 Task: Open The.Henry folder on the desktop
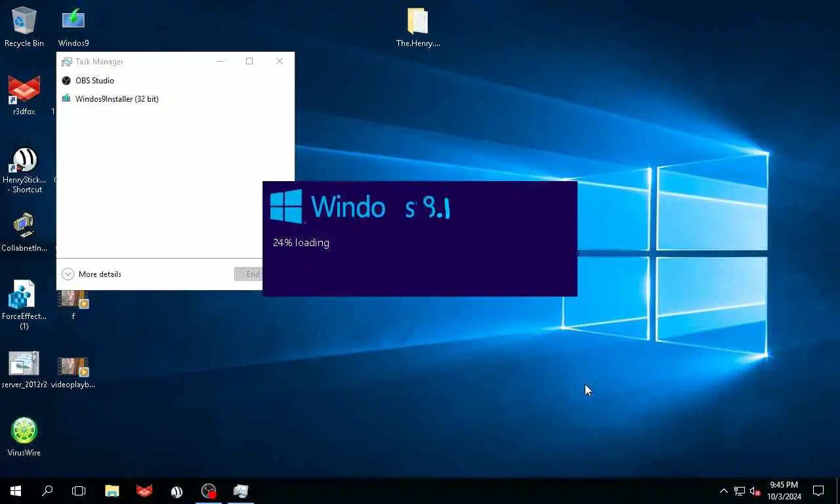418,27
